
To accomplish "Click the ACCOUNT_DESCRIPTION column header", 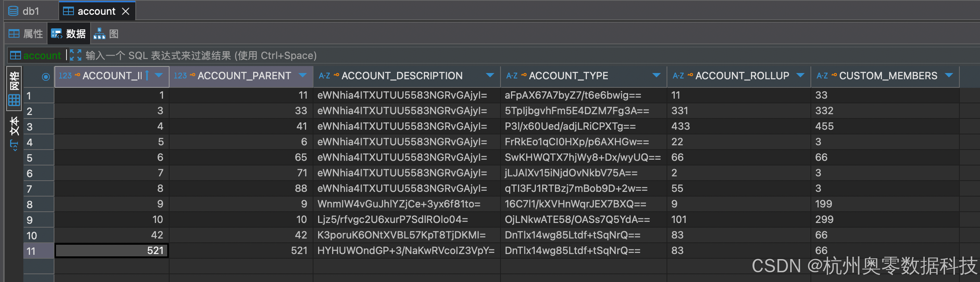I will click(407, 76).
